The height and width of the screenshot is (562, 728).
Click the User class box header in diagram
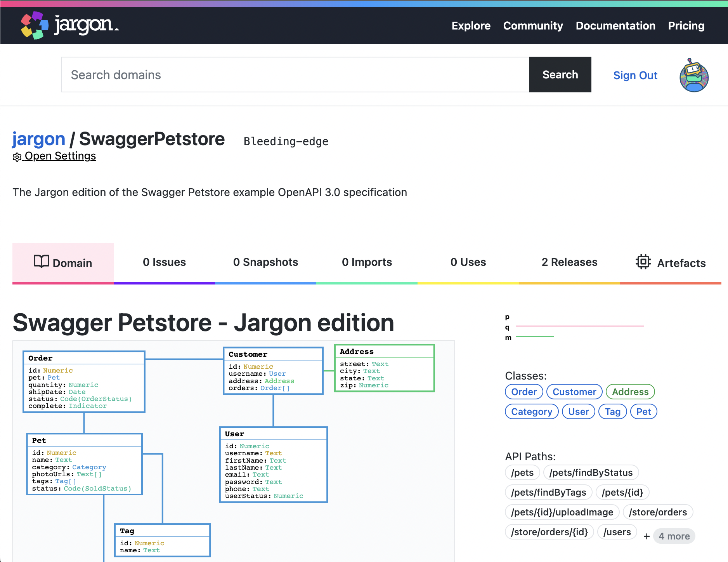(x=273, y=434)
